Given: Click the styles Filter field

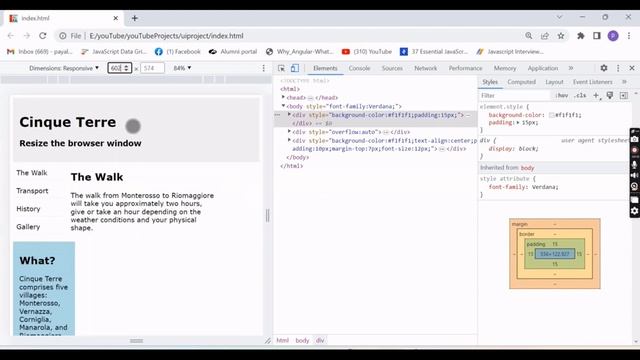Looking at the screenshot, I should 514,96.
